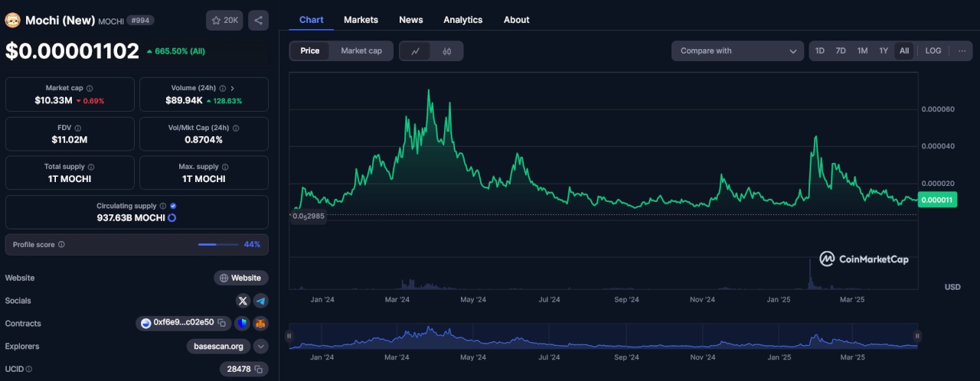Viewport: 980px width, 381px height.
Task: Click the $89.94K volume value
Action: point(184,100)
